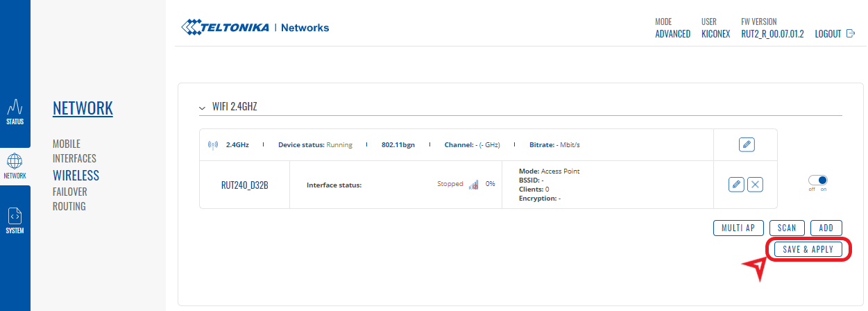Switch the Advanced mode link
Viewport: 868px width, 311px height.
(672, 34)
